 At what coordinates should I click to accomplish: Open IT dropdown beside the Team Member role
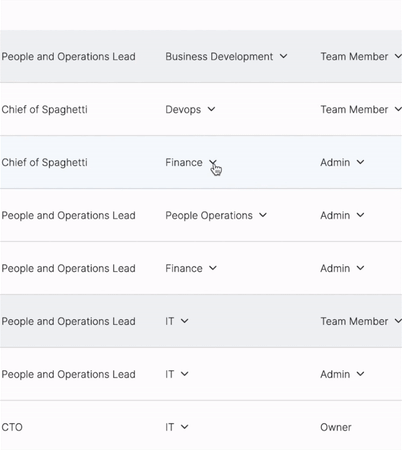tap(177, 321)
